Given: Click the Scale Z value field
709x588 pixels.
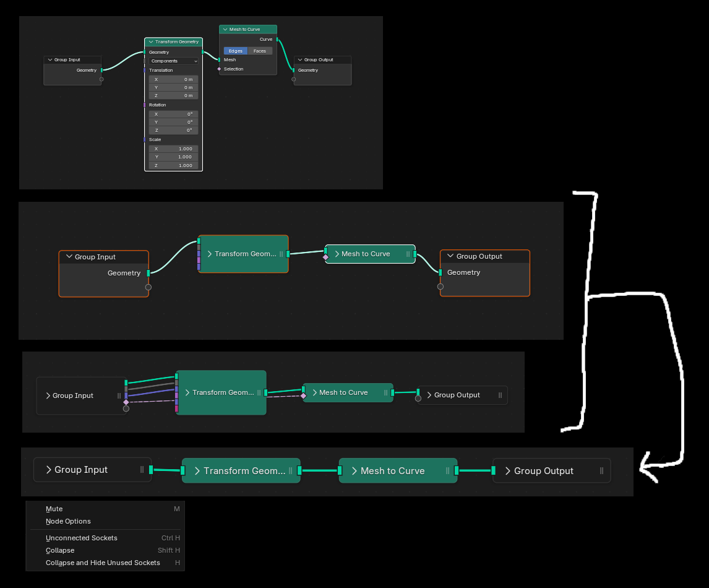Looking at the screenshot, I should [x=174, y=165].
